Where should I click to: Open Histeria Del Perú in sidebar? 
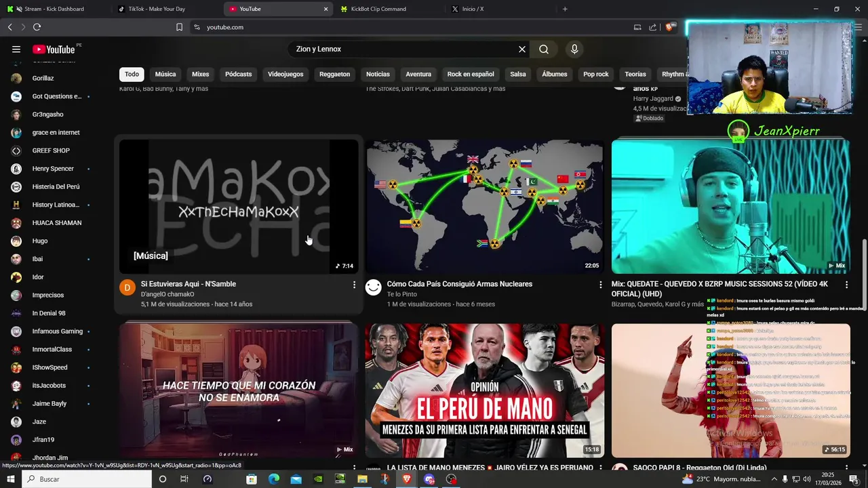(x=56, y=186)
